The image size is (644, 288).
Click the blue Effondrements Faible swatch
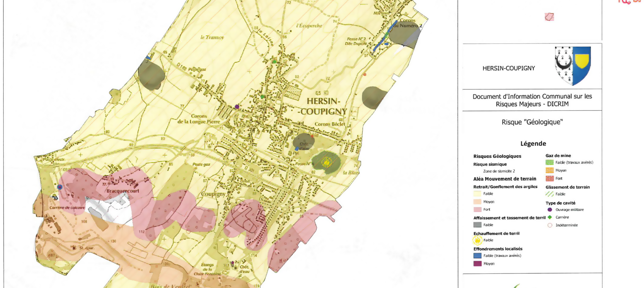477,256
